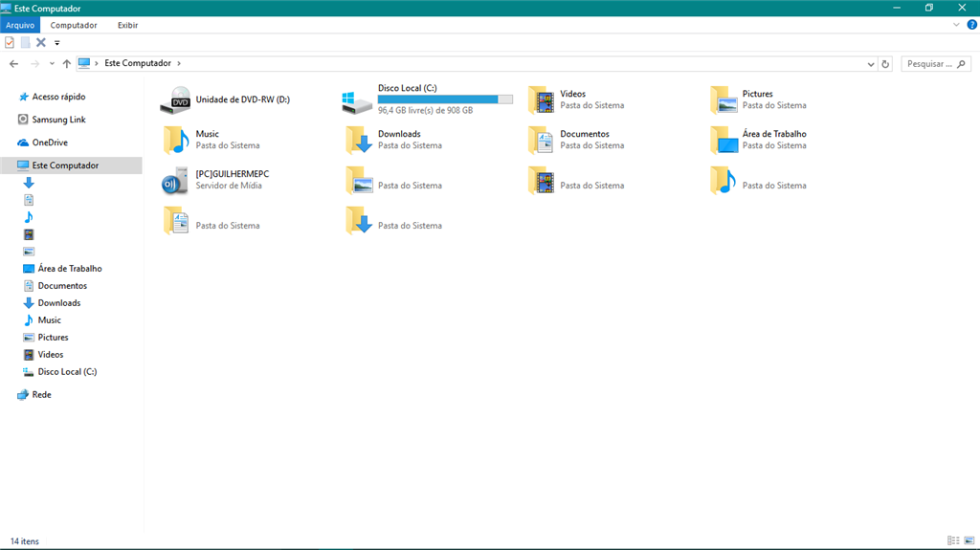Click the refresh icon beside address bar
Viewport: 980px width, 550px height.
point(885,64)
